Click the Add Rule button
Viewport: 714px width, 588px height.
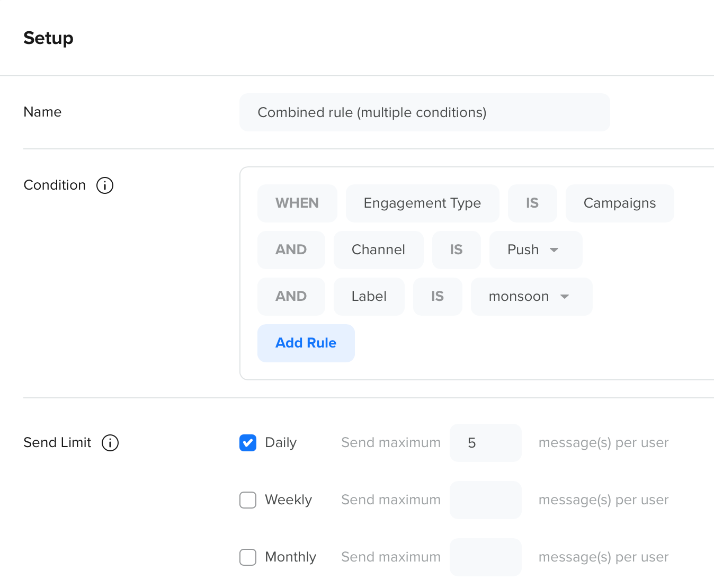[306, 343]
